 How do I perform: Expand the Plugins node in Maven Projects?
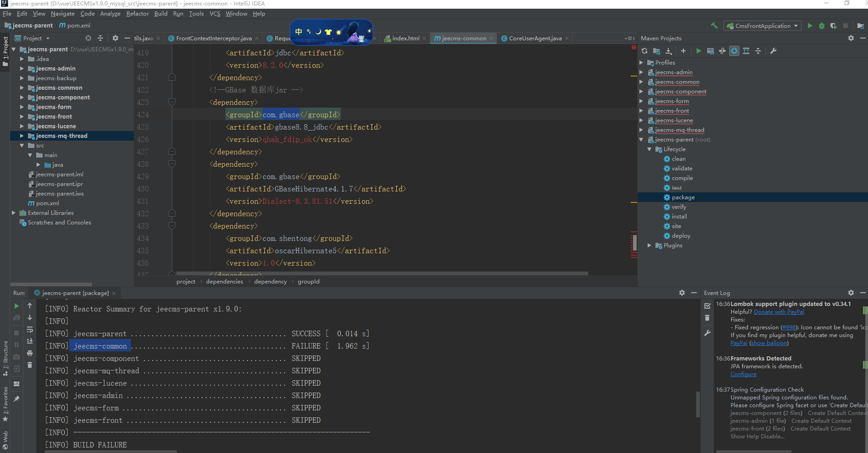pos(649,246)
